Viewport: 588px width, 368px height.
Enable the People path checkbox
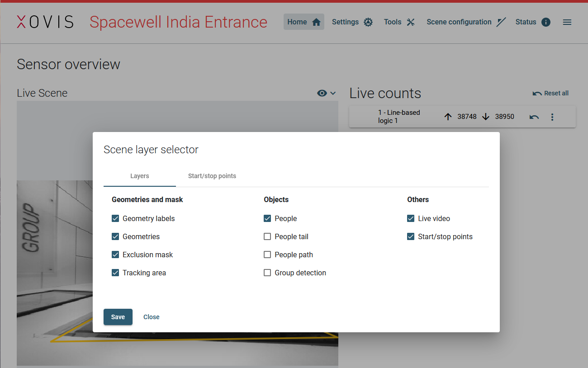267,255
